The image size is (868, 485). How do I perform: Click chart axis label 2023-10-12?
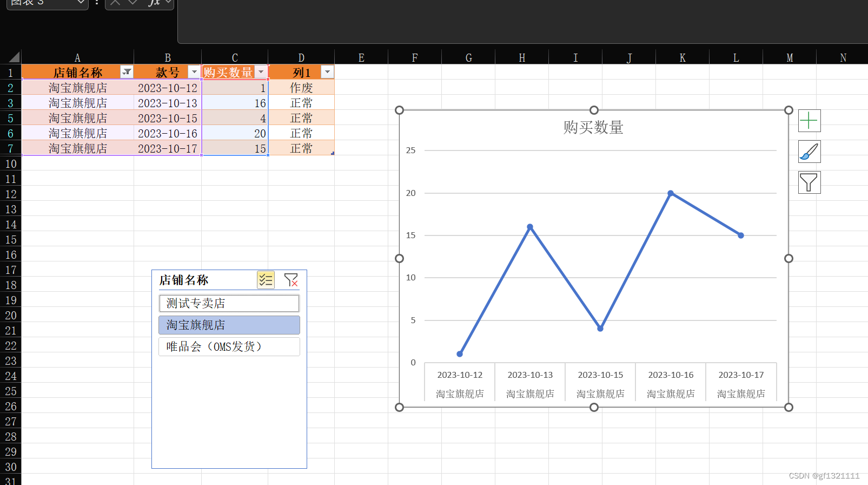(460, 375)
